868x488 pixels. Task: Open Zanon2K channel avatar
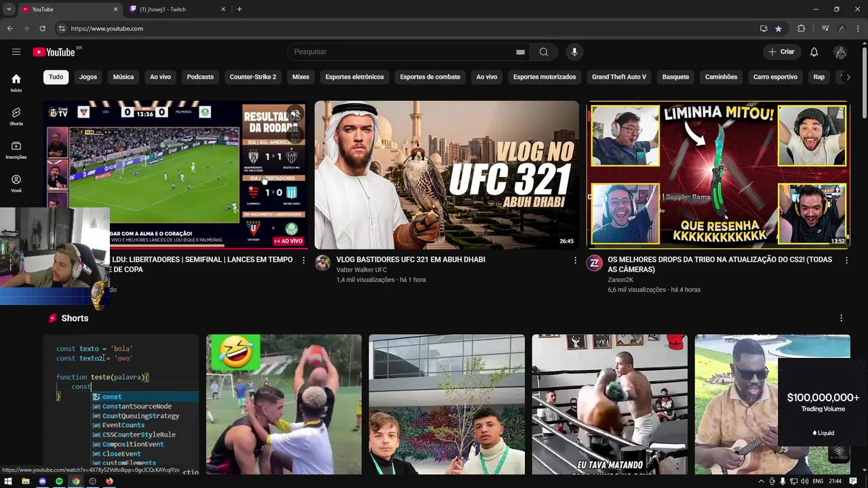tap(594, 263)
